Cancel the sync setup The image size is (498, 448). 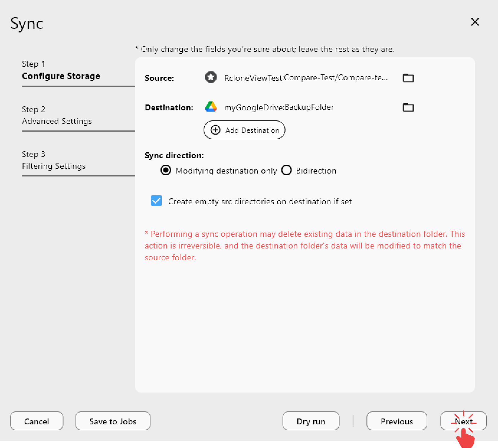point(36,421)
